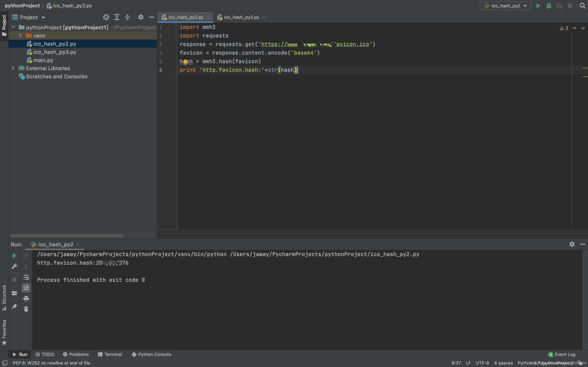Open the Terminal tool window tab
The width and height of the screenshot is (588, 367).
pos(110,354)
